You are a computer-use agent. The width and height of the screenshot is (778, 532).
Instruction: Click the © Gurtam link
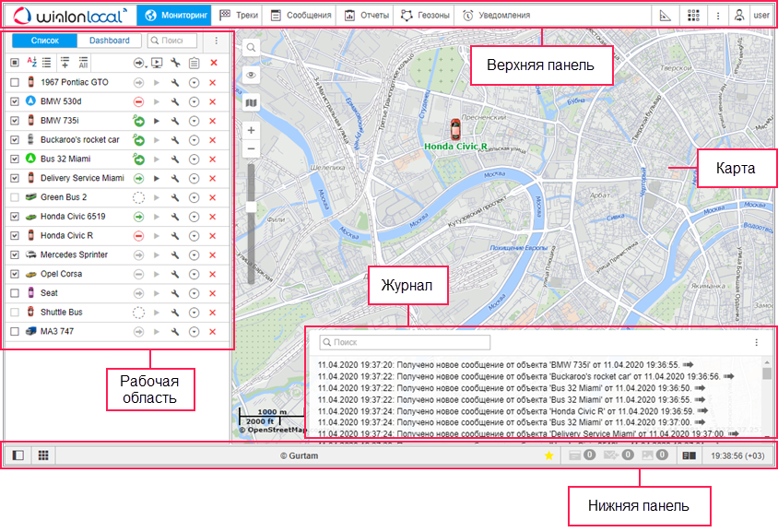point(299,455)
